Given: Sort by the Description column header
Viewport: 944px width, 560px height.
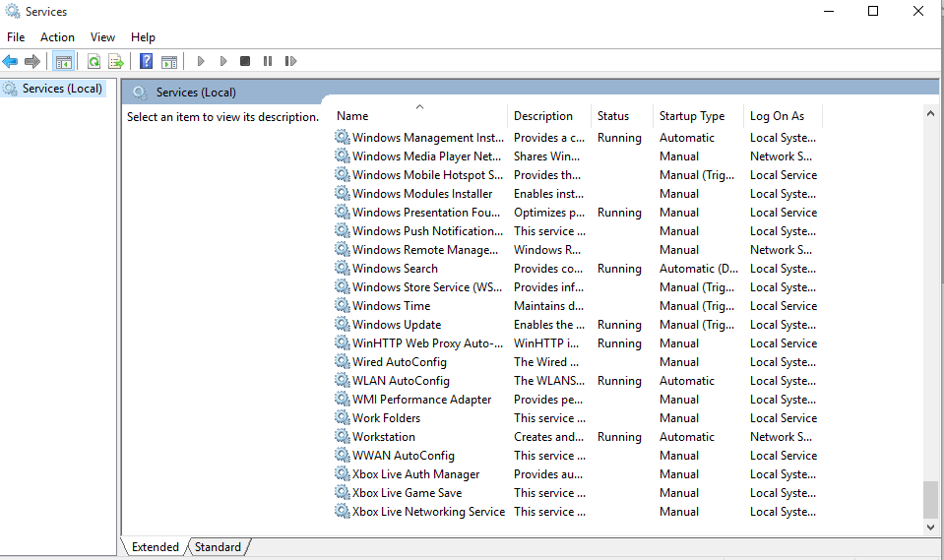Looking at the screenshot, I should [x=549, y=115].
